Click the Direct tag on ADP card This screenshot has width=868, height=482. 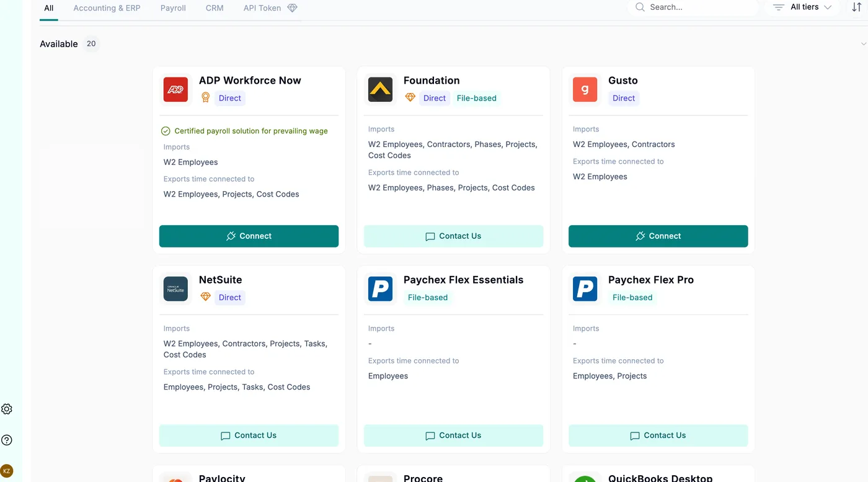pyautogui.click(x=229, y=98)
